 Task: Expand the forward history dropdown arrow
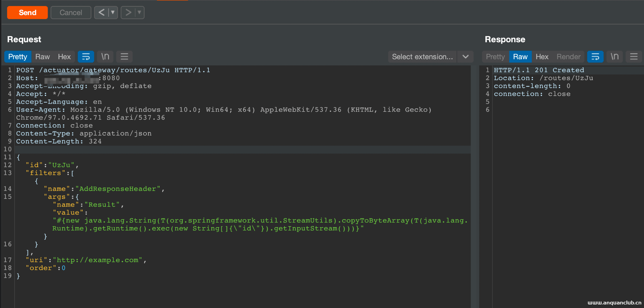click(x=140, y=12)
